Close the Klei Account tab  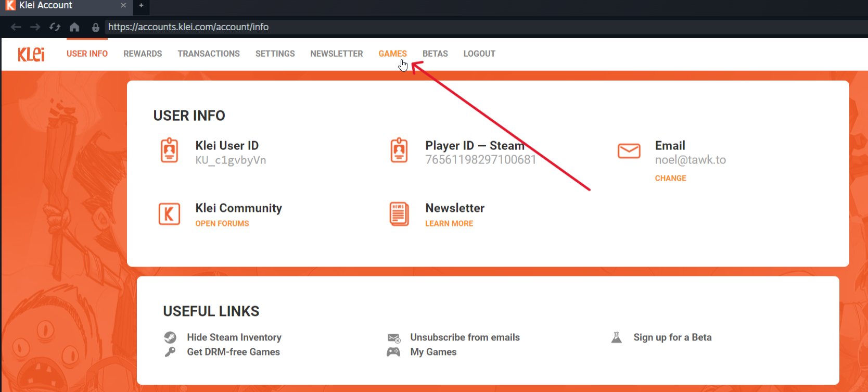pos(123,5)
